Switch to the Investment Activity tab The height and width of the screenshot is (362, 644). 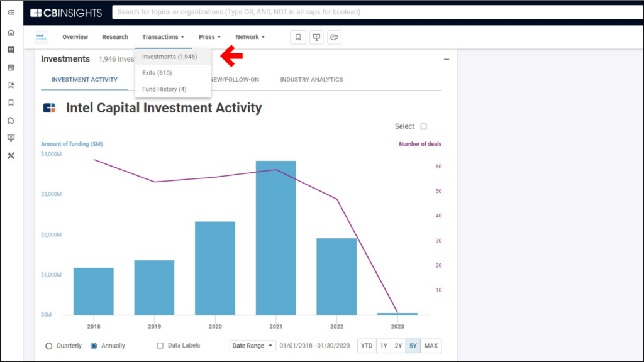[85, 80]
